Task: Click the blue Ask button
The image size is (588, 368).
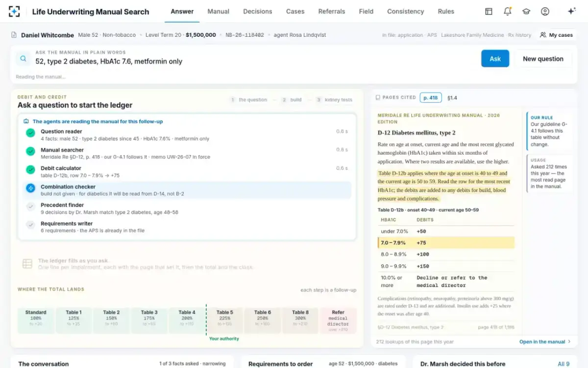Action: (x=495, y=59)
